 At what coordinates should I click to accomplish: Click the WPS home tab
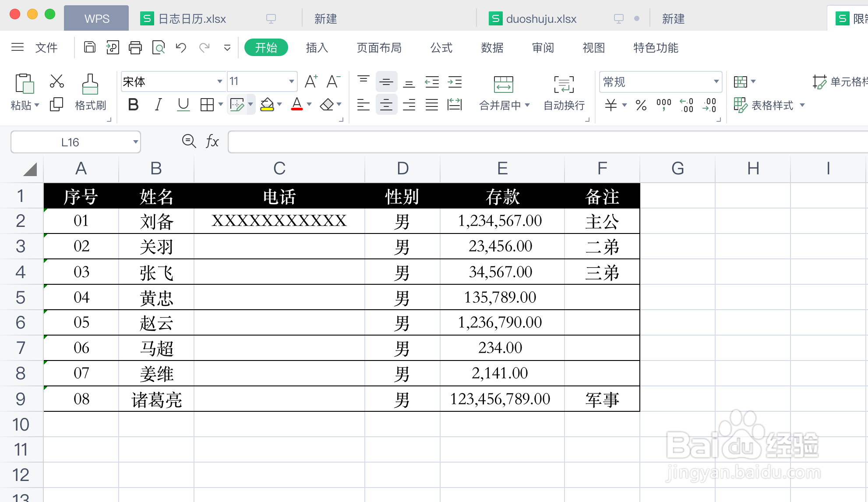click(96, 19)
